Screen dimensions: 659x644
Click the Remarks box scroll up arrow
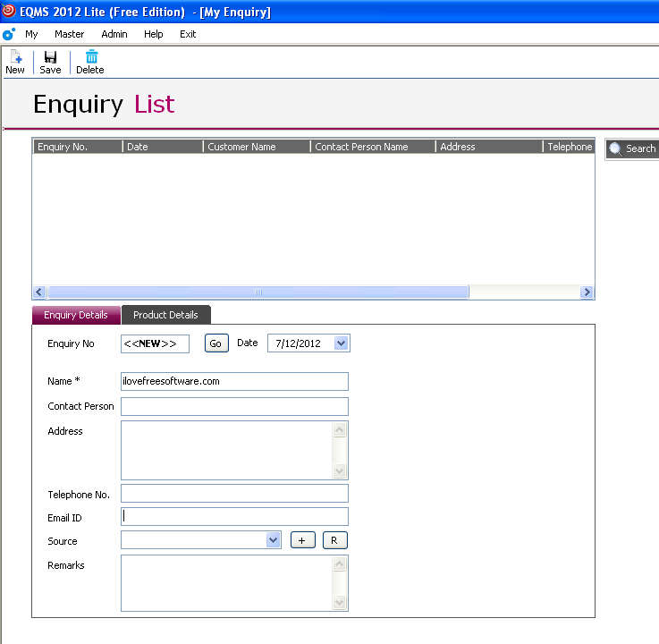[x=340, y=563]
